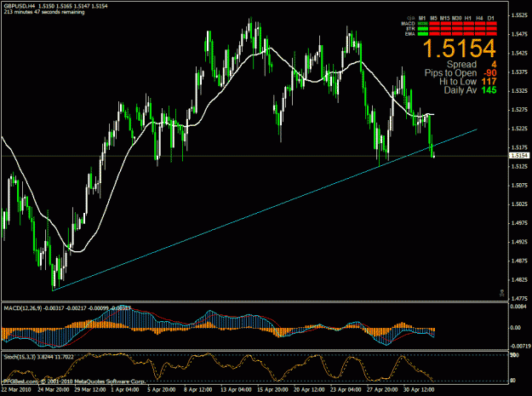The image size is (532, 396).
Task: Click the Pips to Open label
Action: click(451, 73)
